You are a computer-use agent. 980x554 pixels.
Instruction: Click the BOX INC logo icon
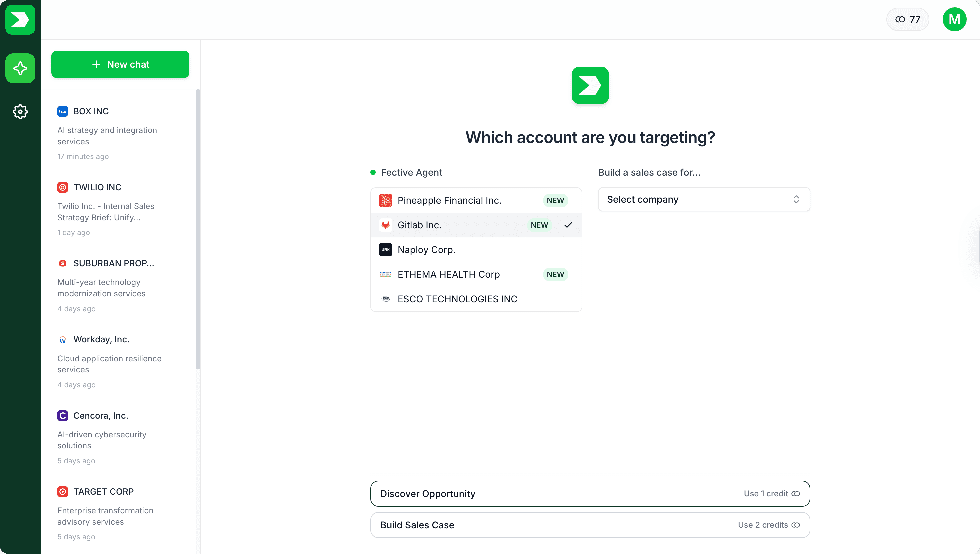coord(63,111)
